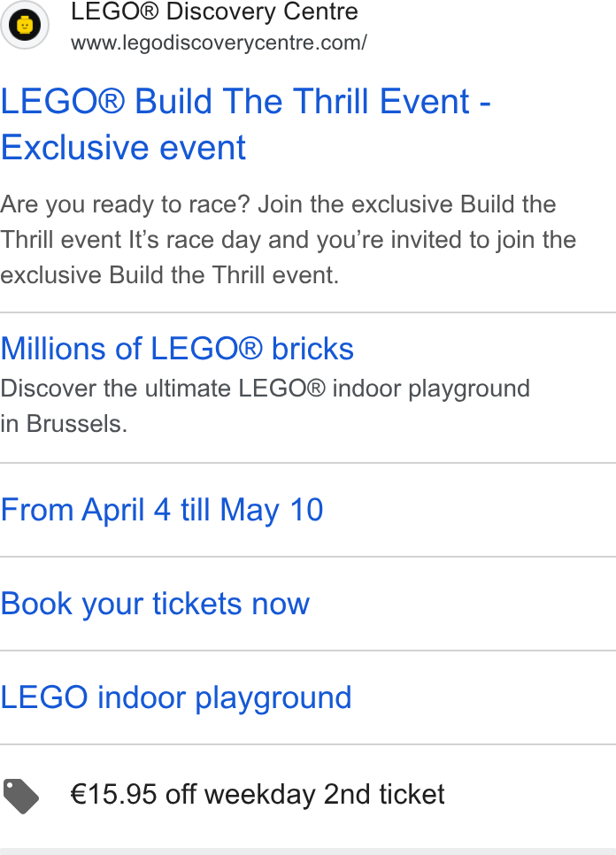The height and width of the screenshot is (855, 616).
Task: Open the Millions of LEGO® bricks sitelink
Action: 177,349
